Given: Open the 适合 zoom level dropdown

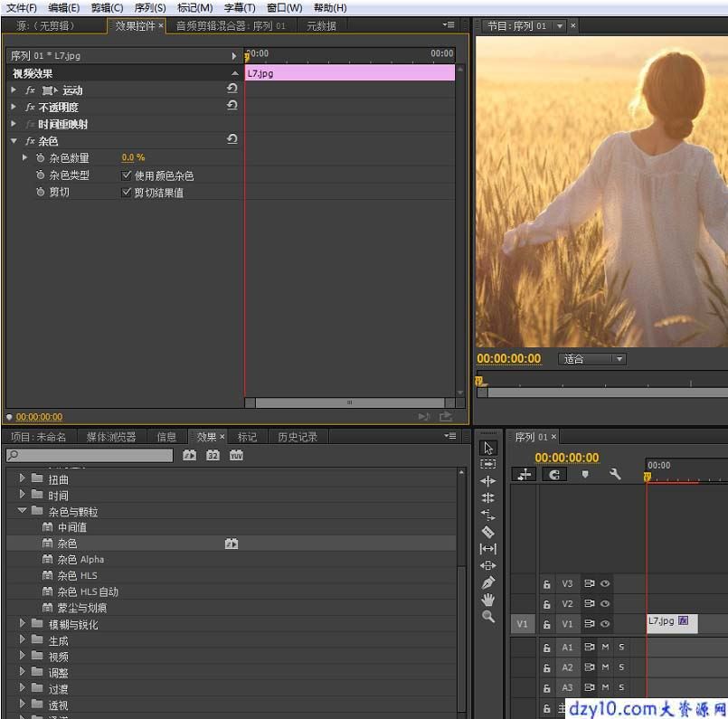Looking at the screenshot, I should tap(592, 359).
